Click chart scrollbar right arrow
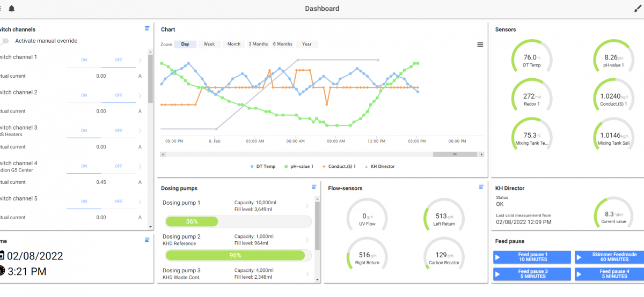Viewport: 644px width, 297px height. [481, 154]
